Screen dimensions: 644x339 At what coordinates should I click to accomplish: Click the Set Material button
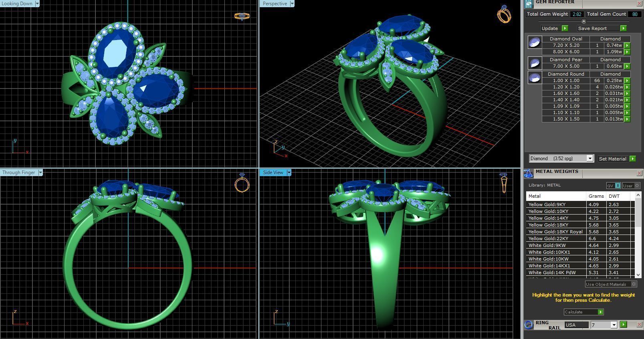pyautogui.click(x=613, y=159)
